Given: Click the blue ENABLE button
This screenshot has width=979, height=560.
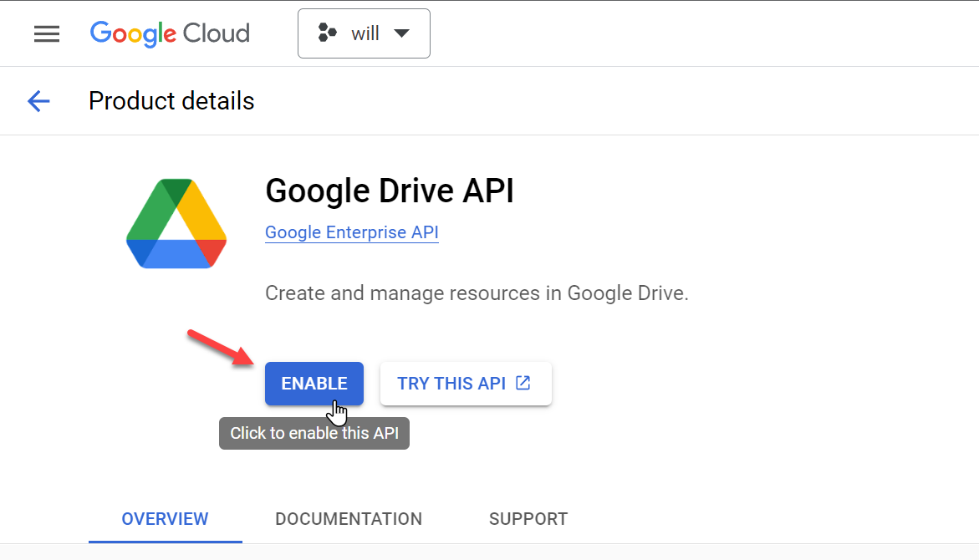Looking at the screenshot, I should coord(314,384).
